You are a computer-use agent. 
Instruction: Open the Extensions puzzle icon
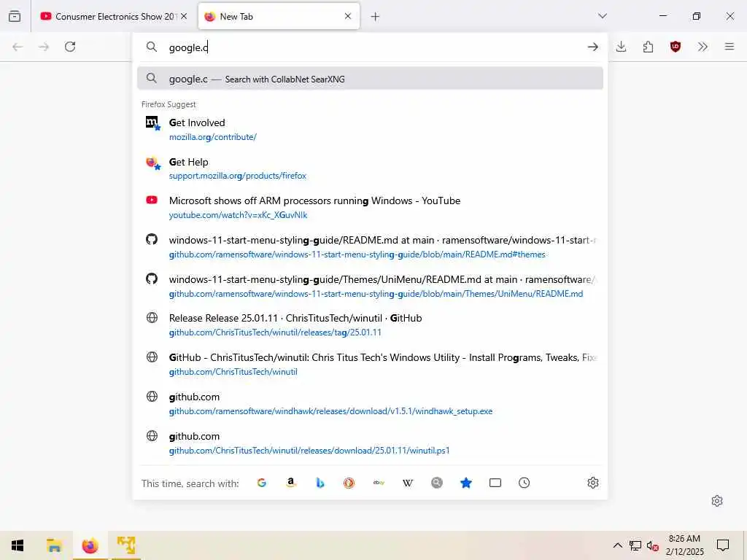tap(648, 47)
